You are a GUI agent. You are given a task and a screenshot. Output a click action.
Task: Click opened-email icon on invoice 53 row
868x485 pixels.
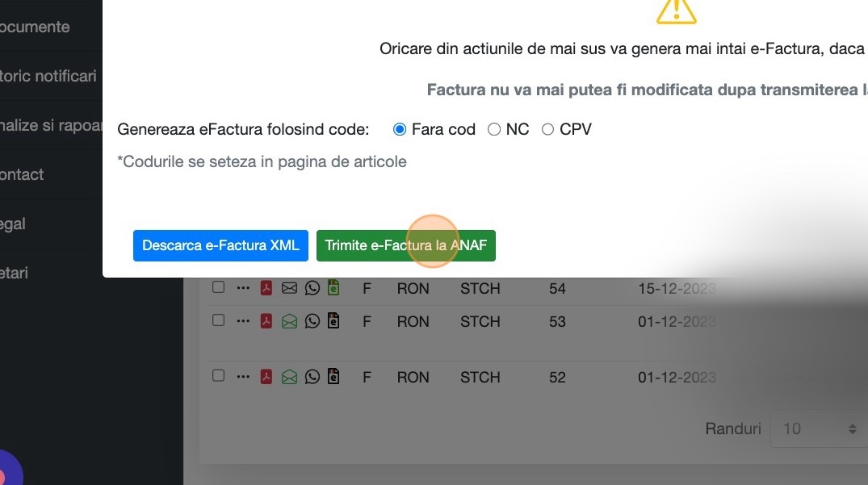289,321
